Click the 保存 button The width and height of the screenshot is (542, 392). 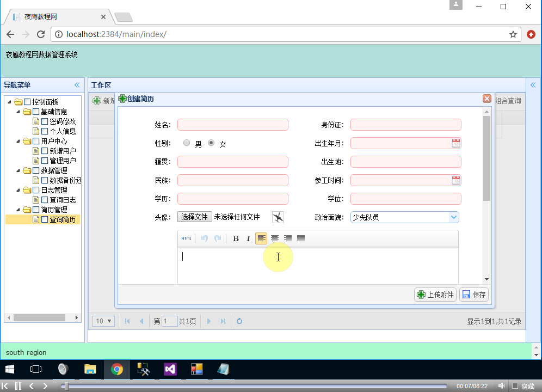[x=474, y=295]
